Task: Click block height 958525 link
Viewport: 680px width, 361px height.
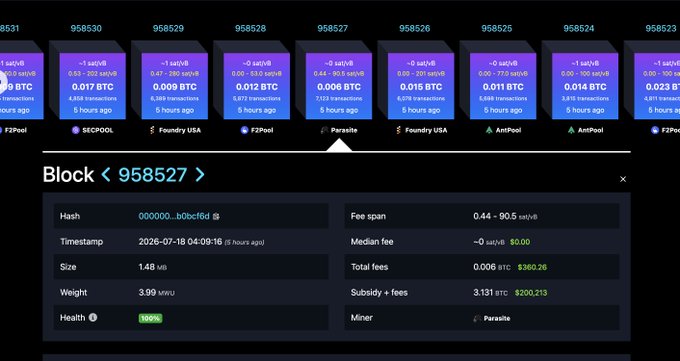Action: click(497, 29)
